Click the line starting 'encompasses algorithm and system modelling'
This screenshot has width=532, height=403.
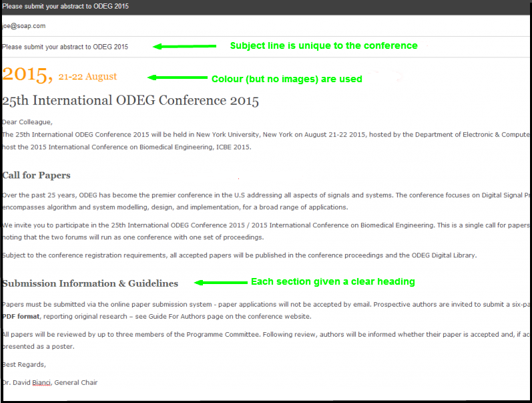175,207
